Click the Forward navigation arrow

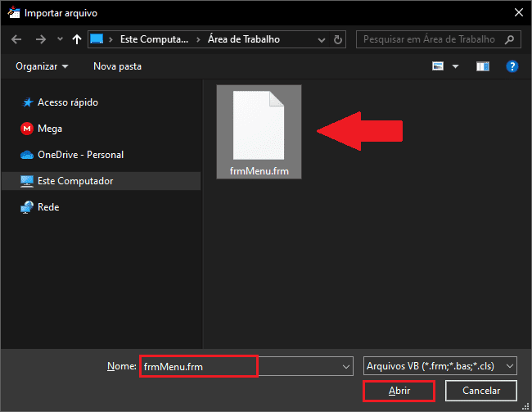coord(40,39)
